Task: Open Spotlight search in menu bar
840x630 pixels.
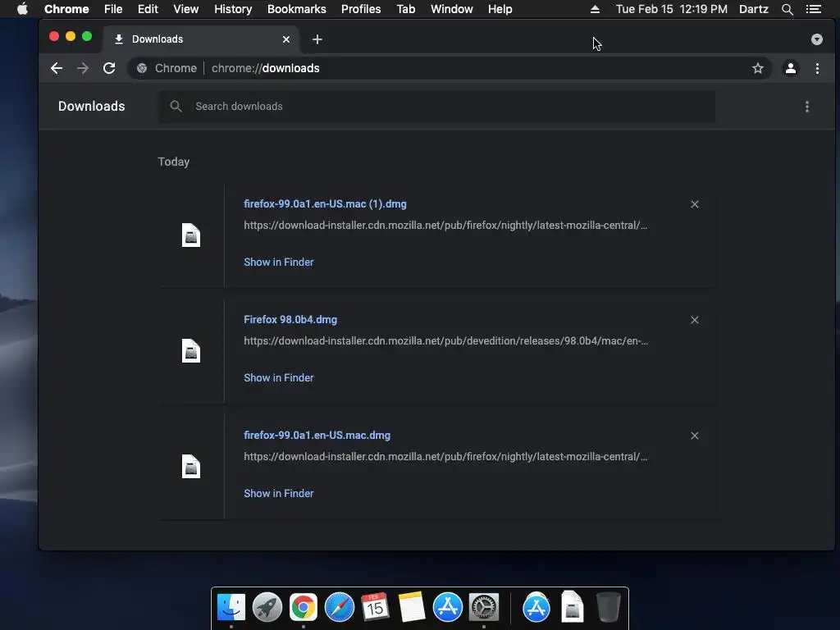Action: pos(787,9)
